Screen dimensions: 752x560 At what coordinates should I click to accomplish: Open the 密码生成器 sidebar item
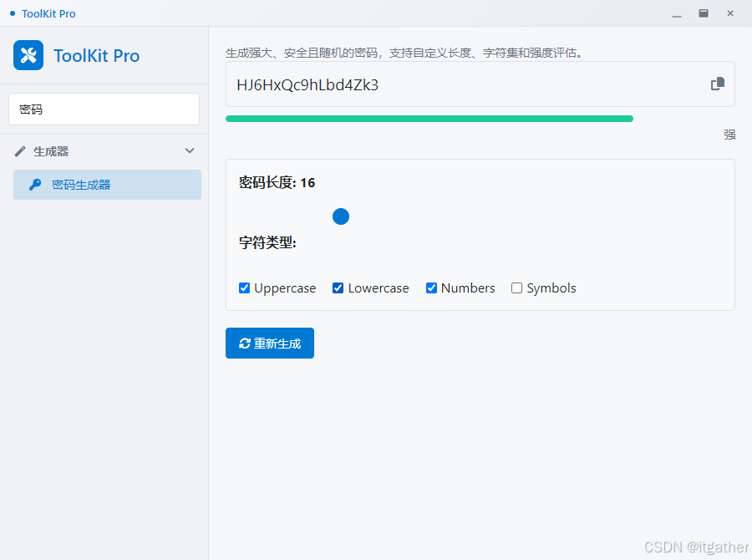tap(108, 185)
